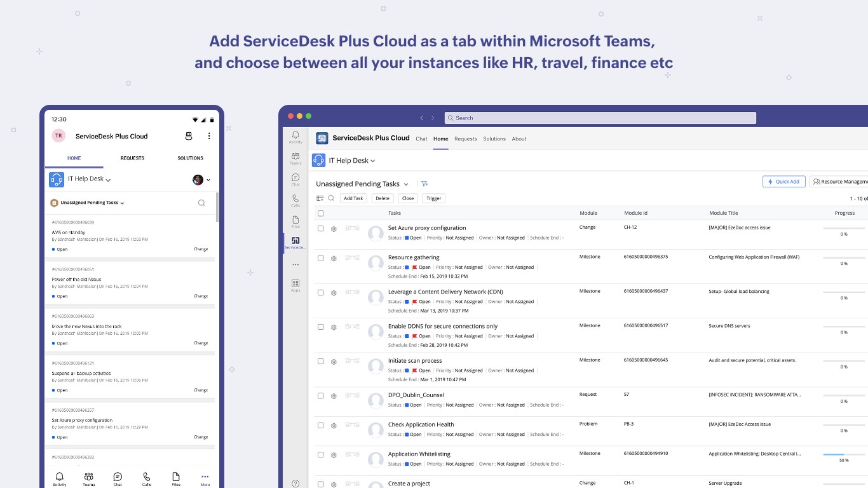Viewport: 868px width, 488px height.
Task: Switch to the Requests tab on desktop
Action: 465,139
